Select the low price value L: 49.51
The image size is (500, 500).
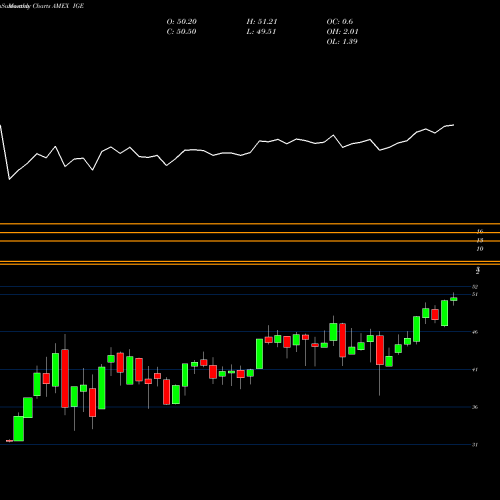point(261,32)
